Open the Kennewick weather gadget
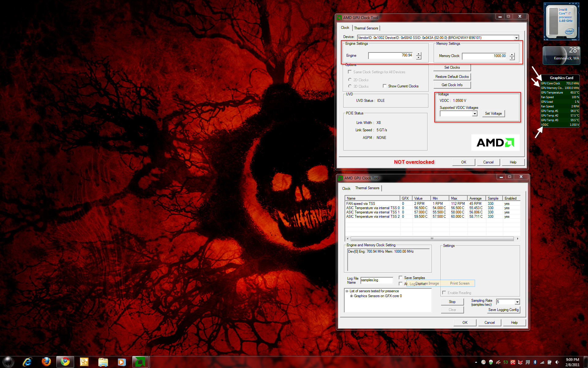Screen dimensions: 588x368 pos(561,55)
